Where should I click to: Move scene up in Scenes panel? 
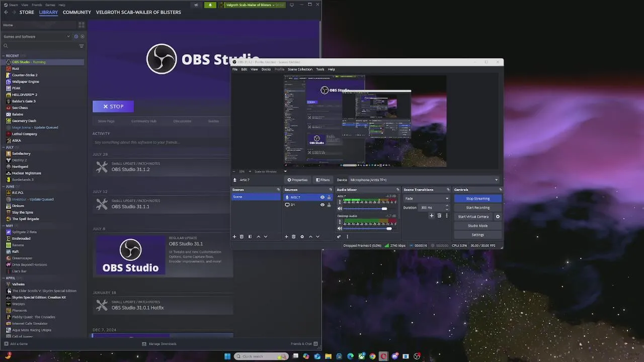[259, 237]
